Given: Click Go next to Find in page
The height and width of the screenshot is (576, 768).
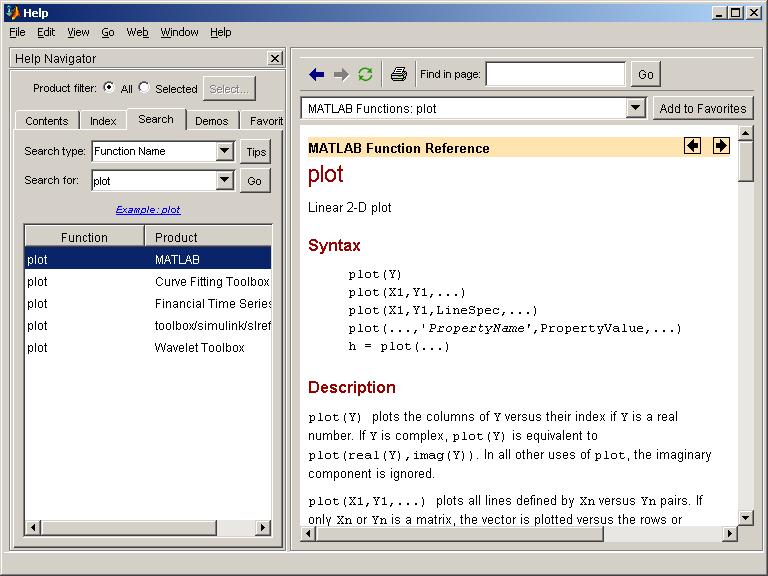Looking at the screenshot, I should pos(645,74).
